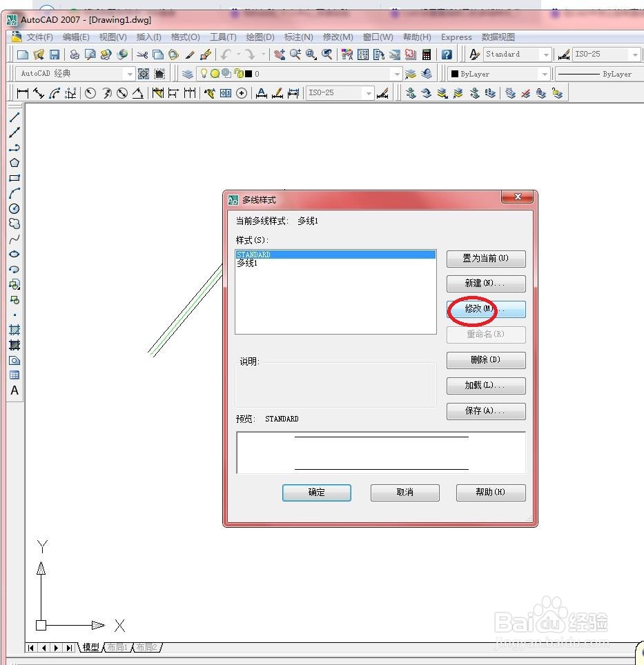Click the QuickCalc calculator icon
The image size is (644, 665).
click(x=427, y=54)
